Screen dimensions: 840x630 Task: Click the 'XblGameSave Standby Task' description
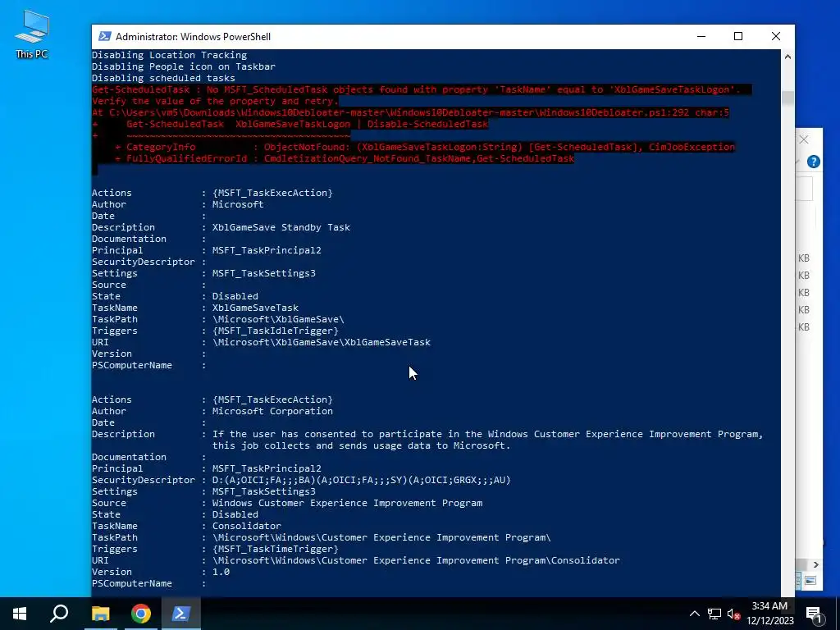pos(281,227)
